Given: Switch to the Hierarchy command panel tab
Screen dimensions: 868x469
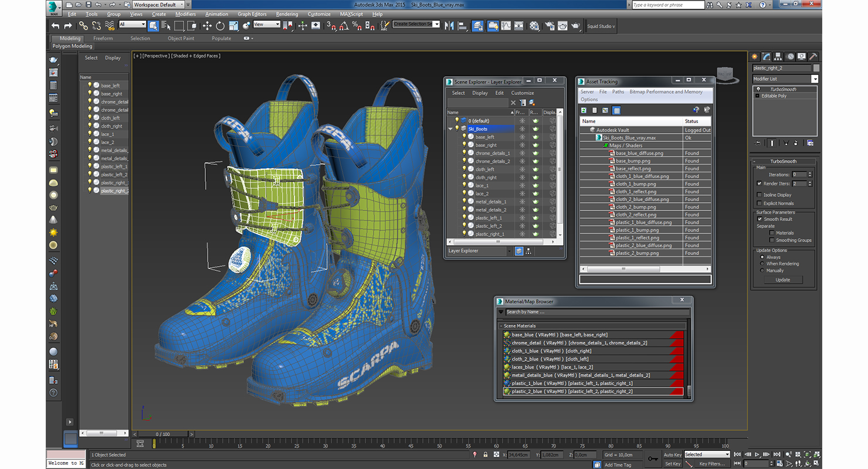Looking at the screenshot, I should (778, 57).
